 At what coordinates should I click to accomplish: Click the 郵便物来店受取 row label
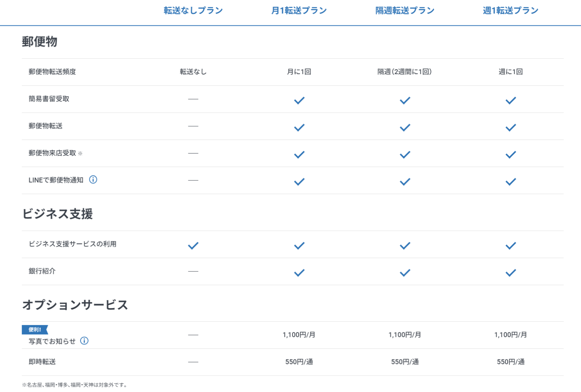coord(53,153)
